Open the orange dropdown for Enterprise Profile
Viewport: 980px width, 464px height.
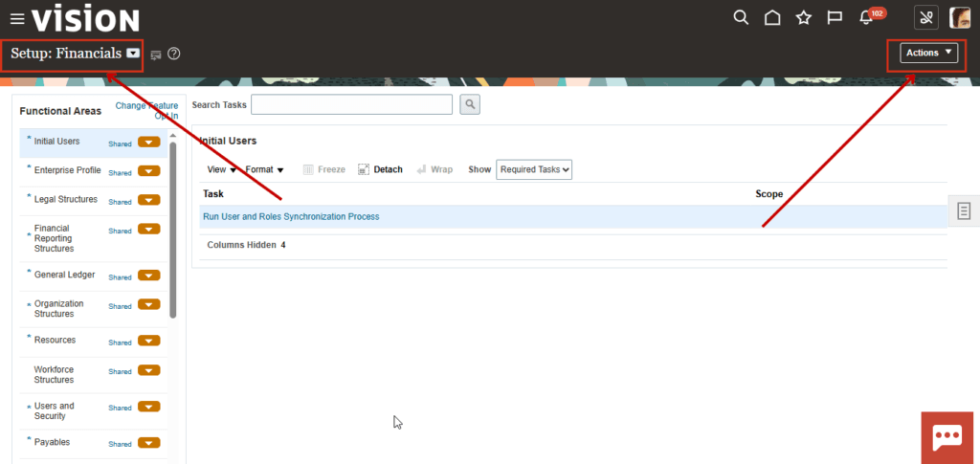click(148, 171)
